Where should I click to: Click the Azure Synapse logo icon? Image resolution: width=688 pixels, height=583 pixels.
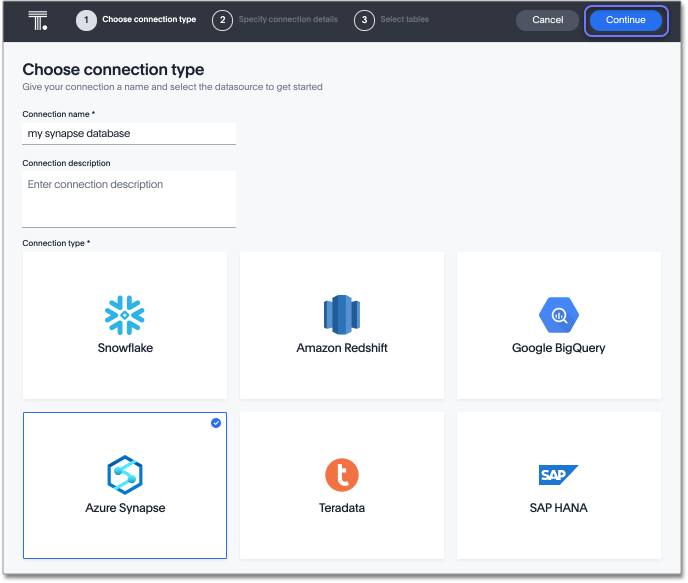(x=125, y=475)
